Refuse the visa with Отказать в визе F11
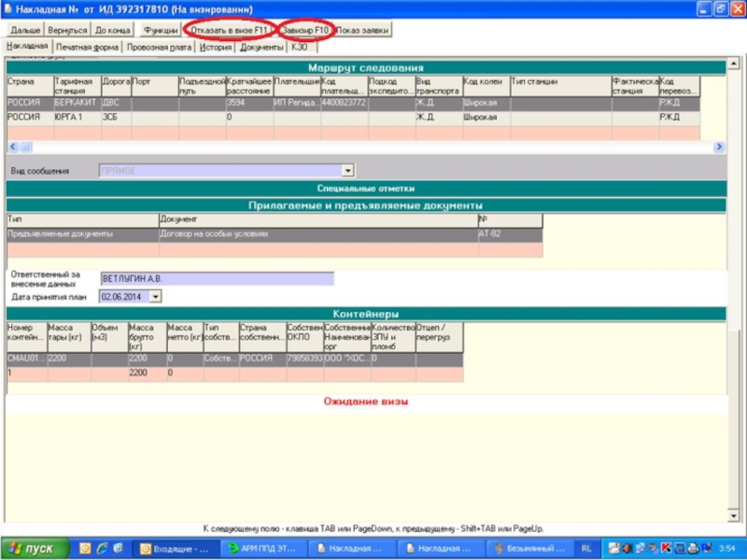 click(x=229, y=30)
